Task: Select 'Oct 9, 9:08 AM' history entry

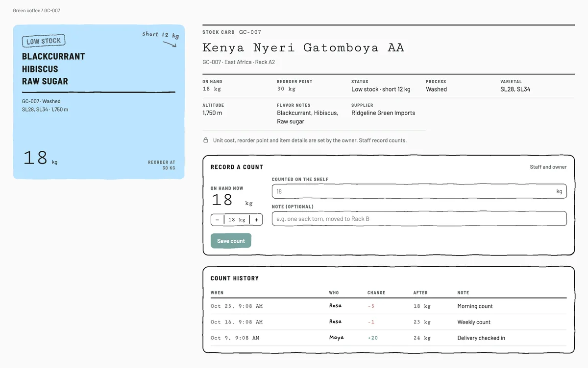Action: point(389,338)
